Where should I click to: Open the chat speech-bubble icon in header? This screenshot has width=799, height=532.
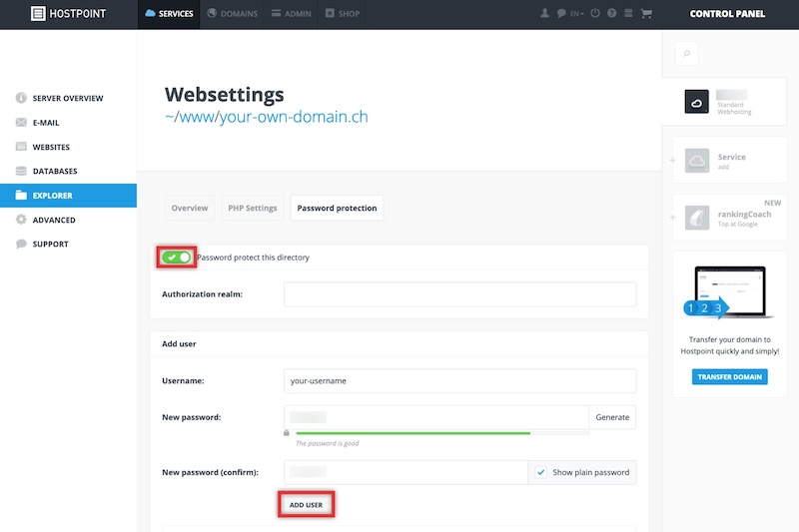pyautogui.click(x=561, y=13)
